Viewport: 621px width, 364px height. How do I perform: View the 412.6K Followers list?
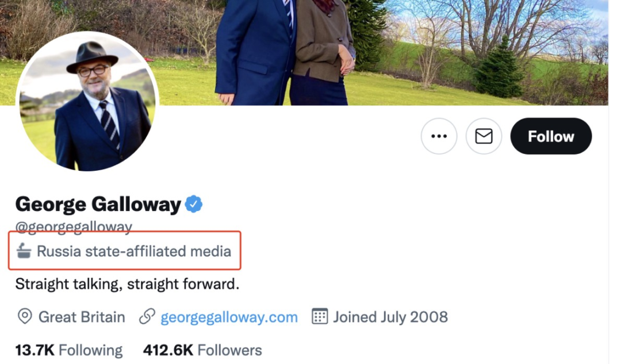(202, 350)
